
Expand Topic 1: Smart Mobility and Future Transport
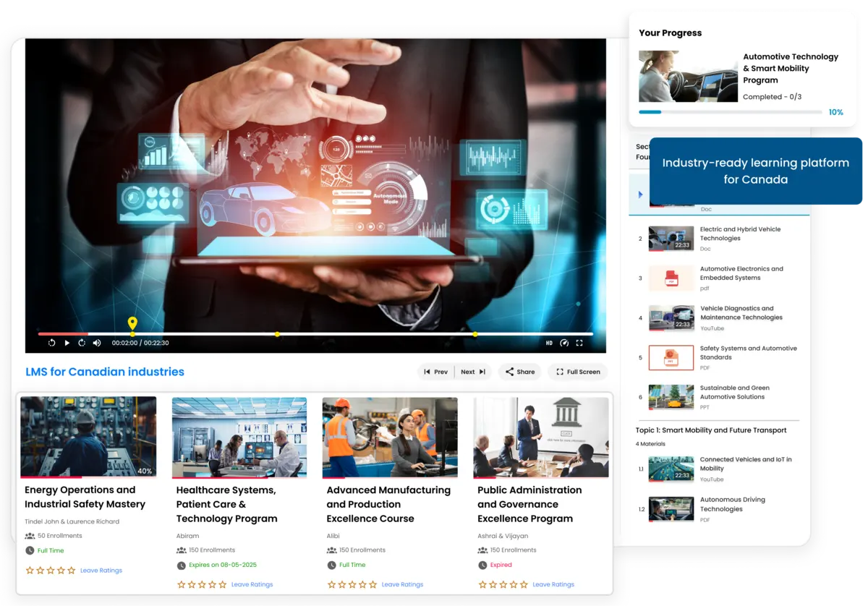712,430
